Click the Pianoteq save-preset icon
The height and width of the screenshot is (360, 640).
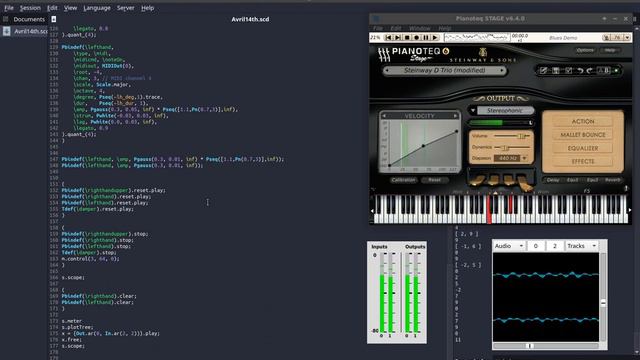tap(556, 71)
